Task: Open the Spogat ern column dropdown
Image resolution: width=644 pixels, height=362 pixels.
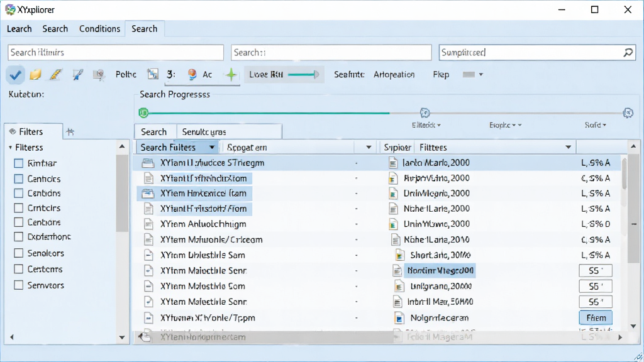Action: (x=369, y=147)
